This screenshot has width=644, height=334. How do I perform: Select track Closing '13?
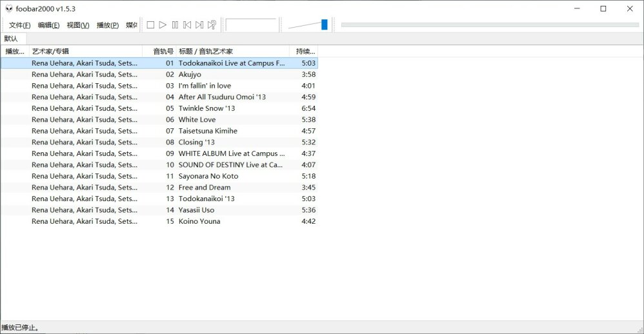click(159, 142)
